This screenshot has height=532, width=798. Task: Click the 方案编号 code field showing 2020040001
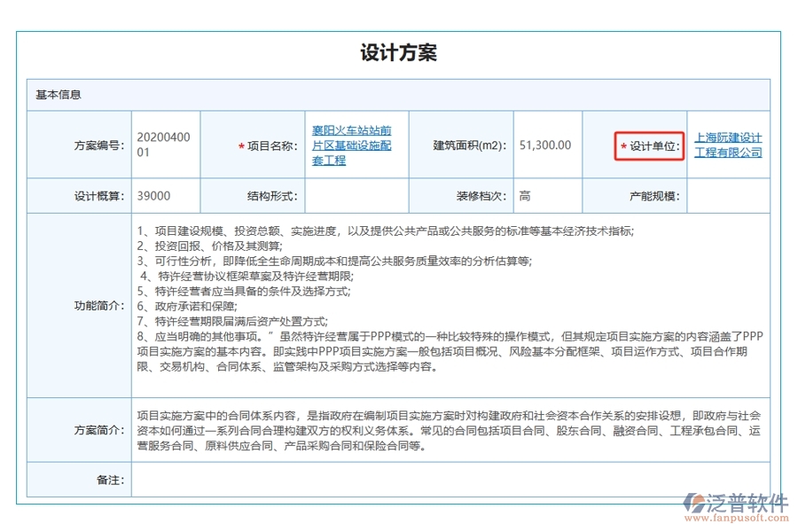click(165, 145)
